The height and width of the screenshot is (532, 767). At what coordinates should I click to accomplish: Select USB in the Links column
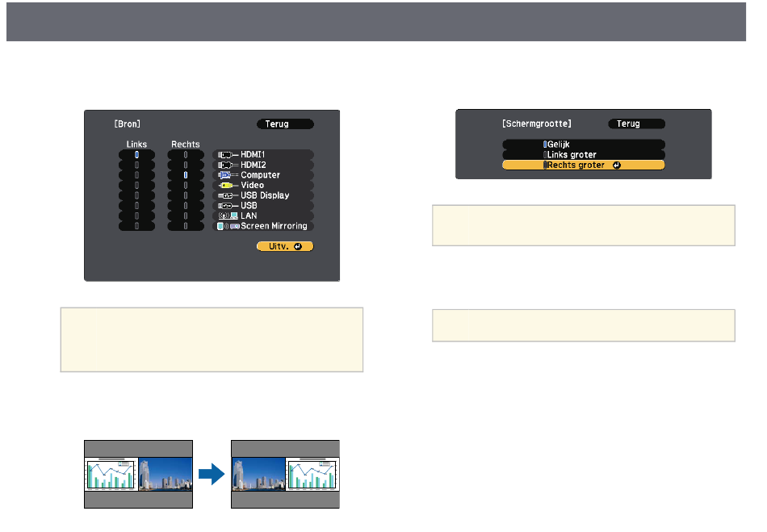136,206
